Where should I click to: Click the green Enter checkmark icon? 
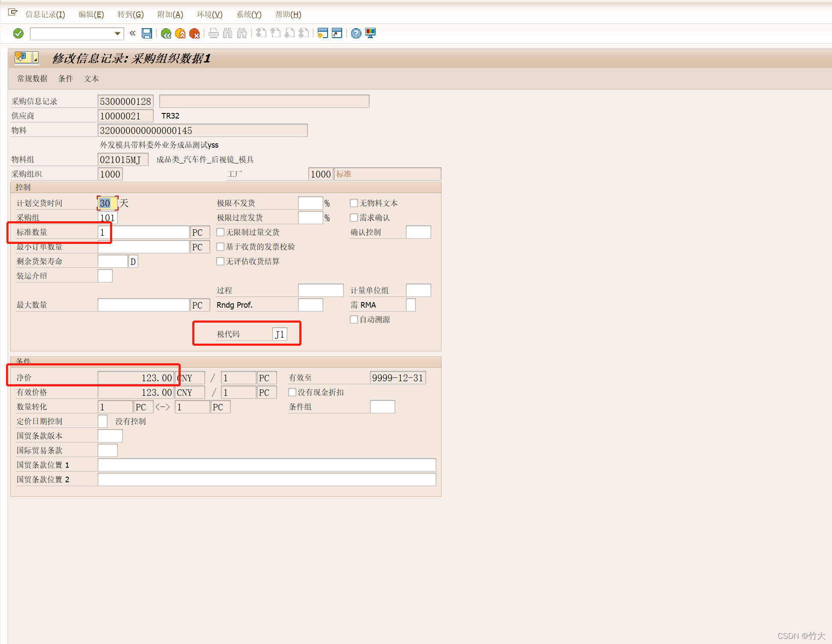point(18,33)
